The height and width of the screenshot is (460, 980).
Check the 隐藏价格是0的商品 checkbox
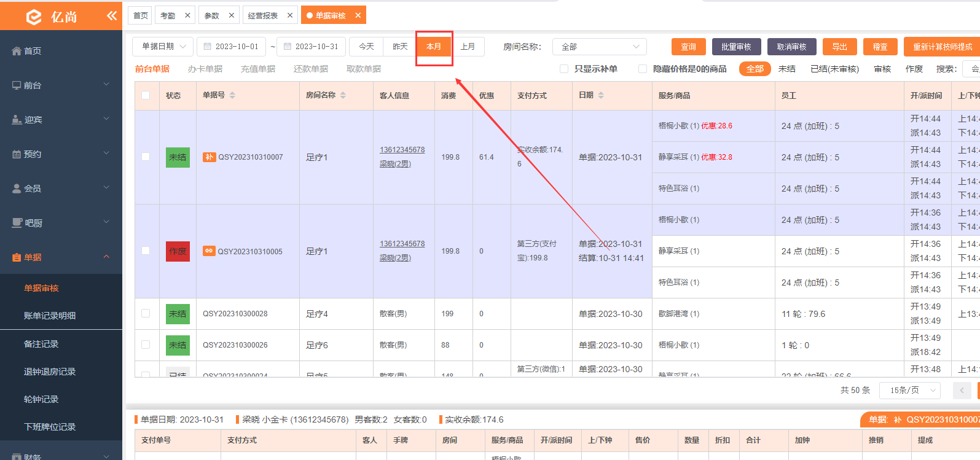643,69
